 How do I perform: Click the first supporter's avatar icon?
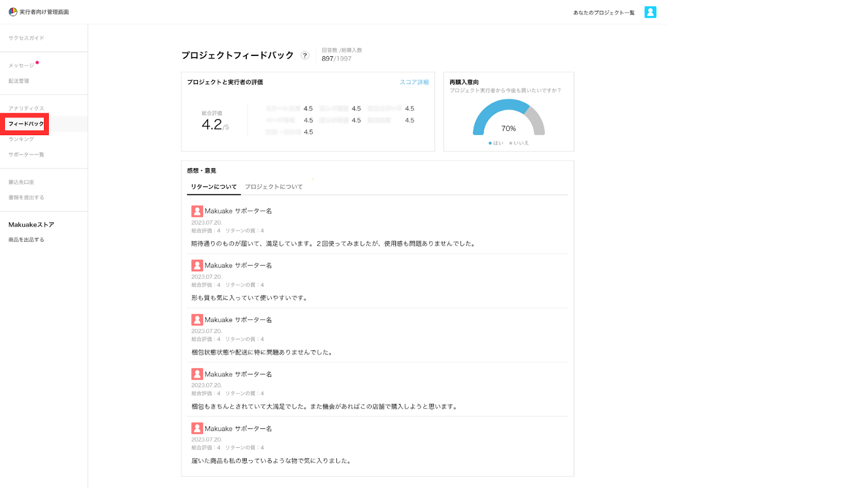pos(197,211)
